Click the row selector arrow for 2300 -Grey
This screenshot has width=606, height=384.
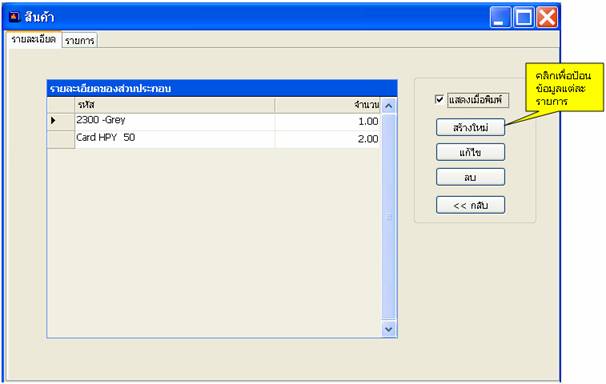(61, 122)
